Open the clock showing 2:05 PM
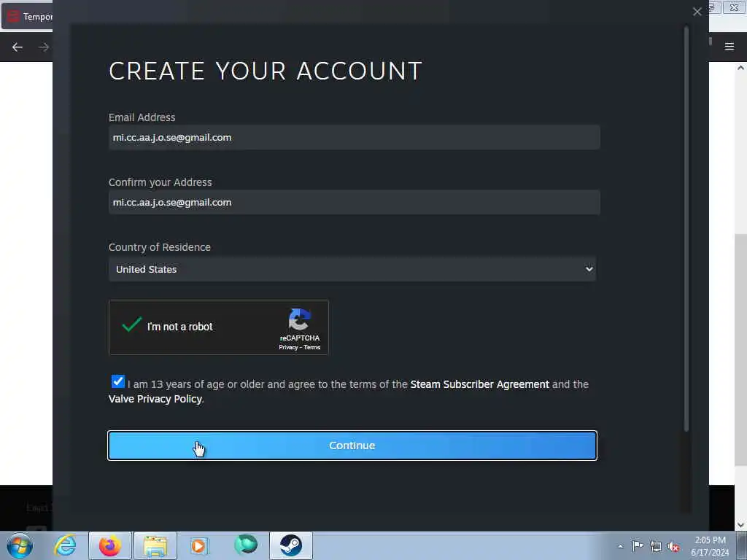This screenshot has width=747, height=560. pyautogui.click(x=710, y=546)
